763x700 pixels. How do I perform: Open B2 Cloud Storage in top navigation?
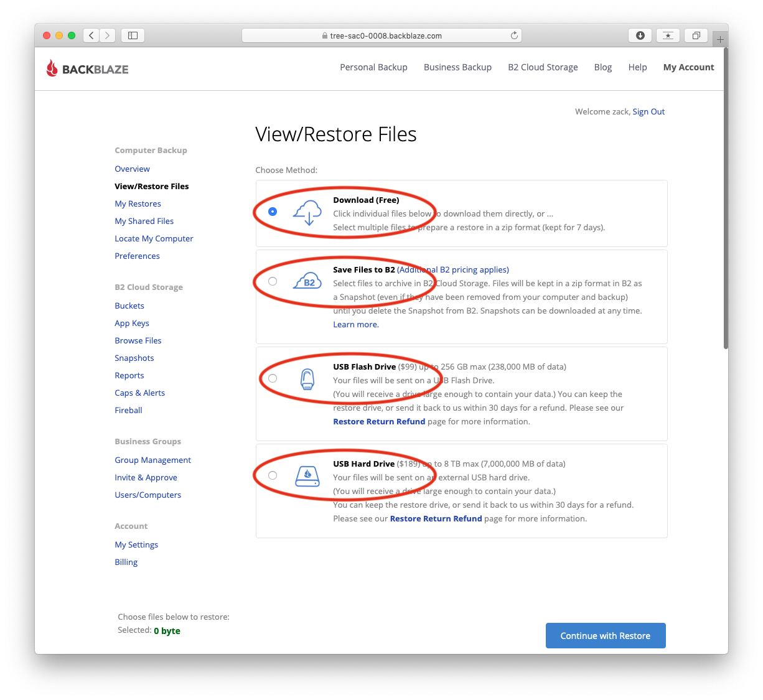(543, 67)
